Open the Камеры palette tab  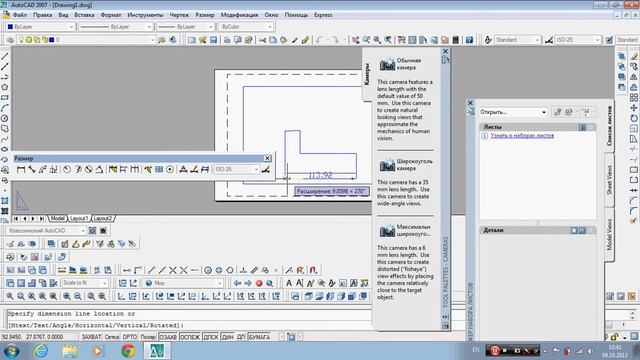(x=367, y=74)
